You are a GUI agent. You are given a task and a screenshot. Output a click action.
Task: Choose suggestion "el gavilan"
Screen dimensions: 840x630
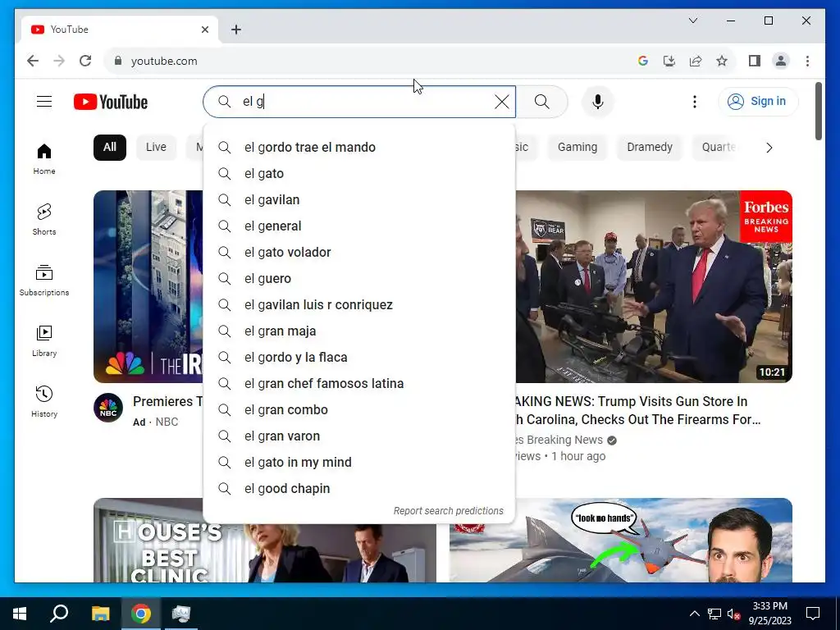click(x=359, y=200)
